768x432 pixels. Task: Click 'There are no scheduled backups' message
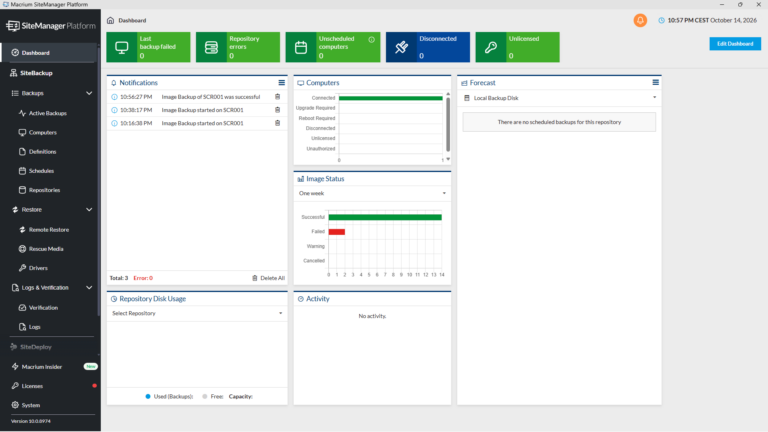coord(559,122)
